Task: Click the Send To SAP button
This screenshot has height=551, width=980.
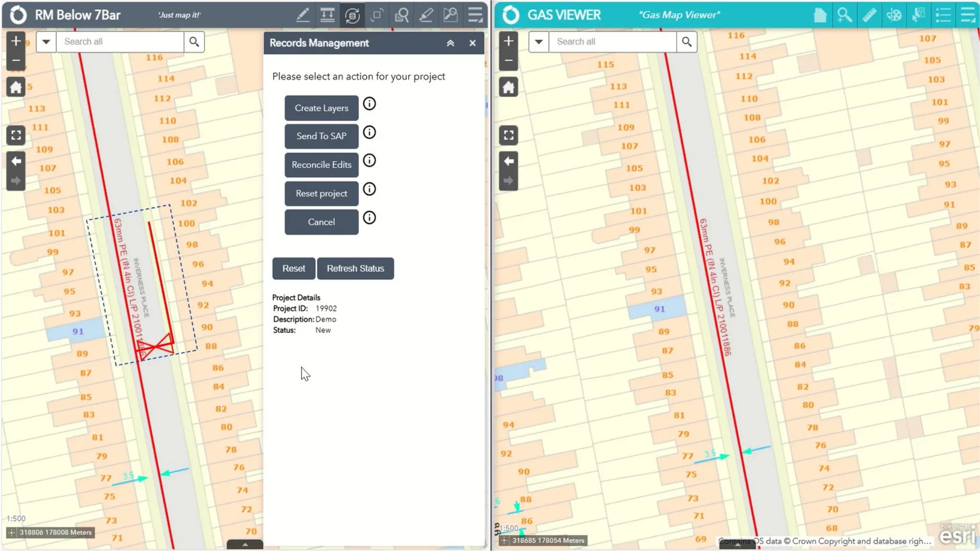Action: [x=321, y=136]
